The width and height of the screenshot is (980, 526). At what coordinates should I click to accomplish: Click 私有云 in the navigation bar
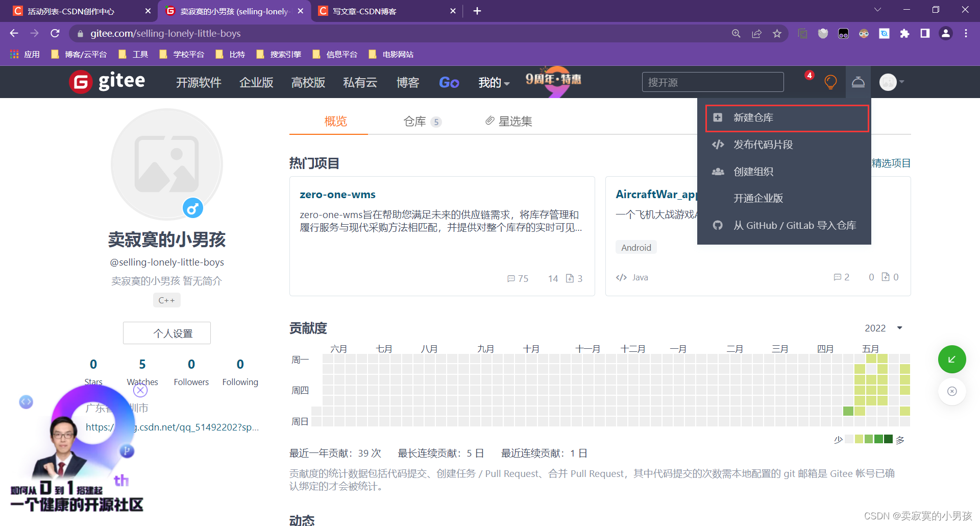360,82
